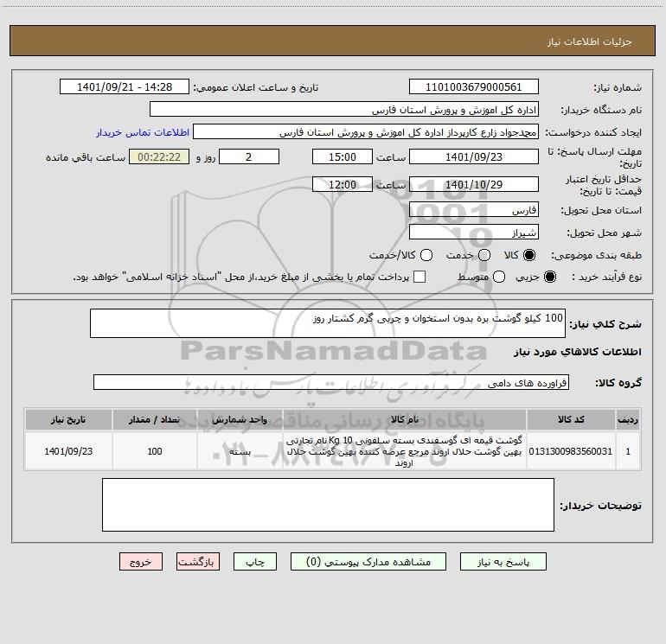666x644 pixels.
Task: Click the خروج exit button
Action: (141, 562)
